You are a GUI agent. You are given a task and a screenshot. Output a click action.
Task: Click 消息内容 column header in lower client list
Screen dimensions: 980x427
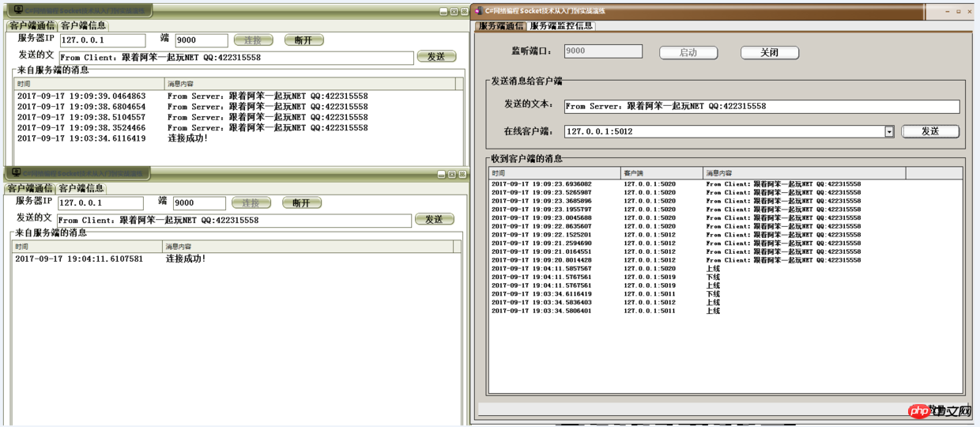click(308, 247)
